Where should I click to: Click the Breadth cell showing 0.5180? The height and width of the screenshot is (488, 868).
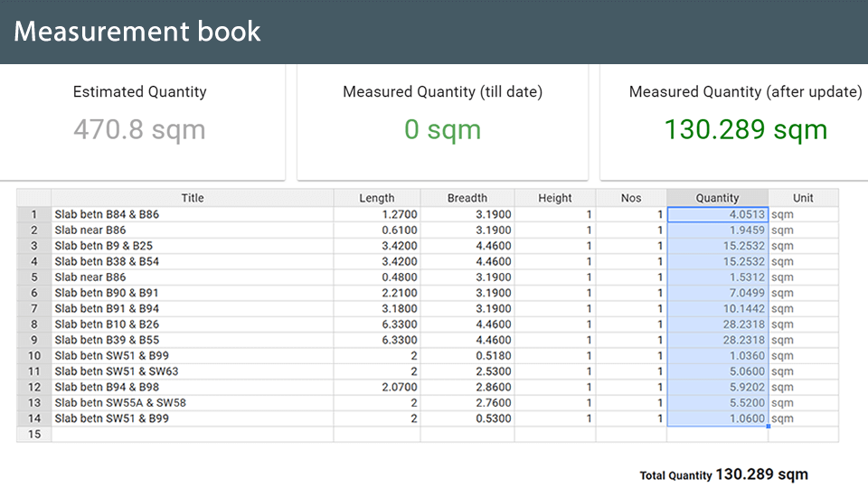coord(467,356)
